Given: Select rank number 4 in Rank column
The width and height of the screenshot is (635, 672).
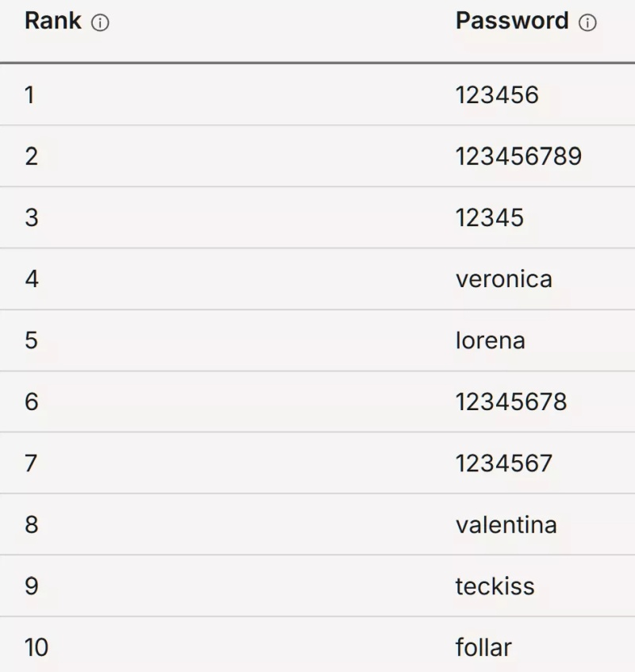Looking at the screenshot, I should click(x=32, y=279).
